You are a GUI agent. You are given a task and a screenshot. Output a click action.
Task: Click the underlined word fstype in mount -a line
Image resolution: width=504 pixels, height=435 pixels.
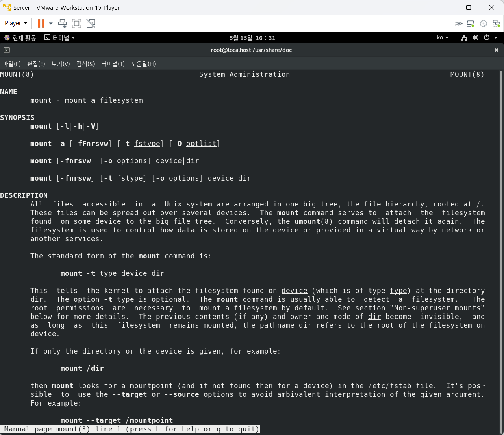[147, 144]
